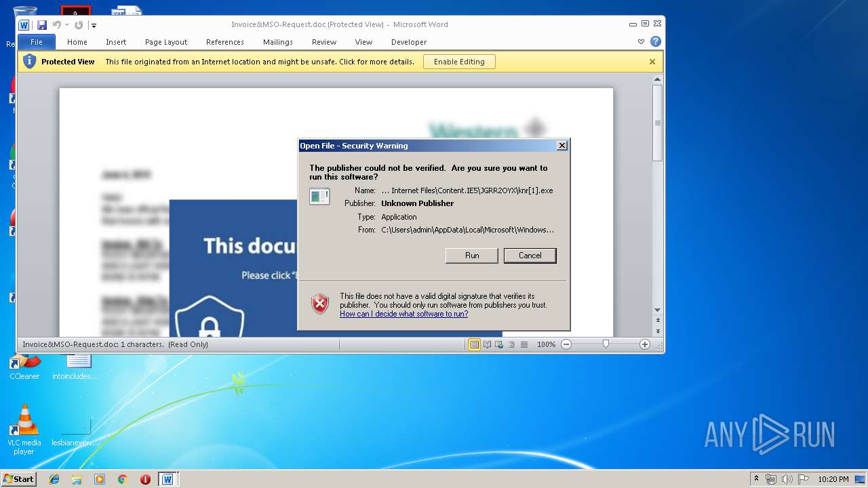Viewport: 868px width, 488px height.
Task: Click the knr[1].exe file name text
Action: (x=467, y=190)
